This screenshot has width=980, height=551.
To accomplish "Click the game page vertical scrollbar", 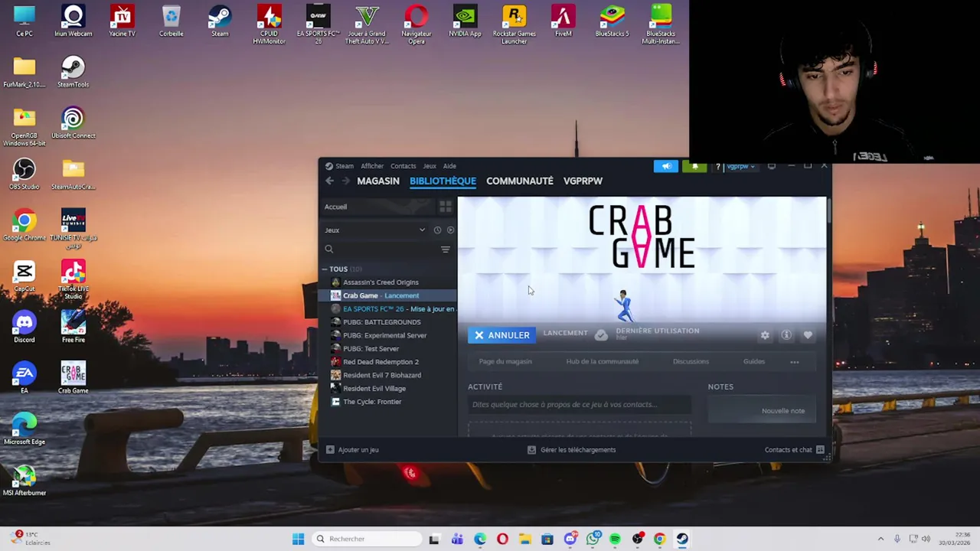I will click(x=828, y=210).
